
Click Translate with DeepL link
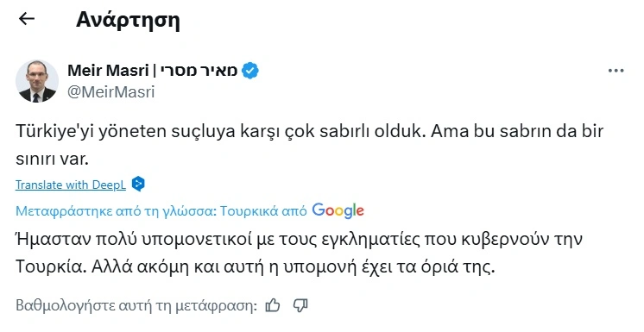click(71, 185)
